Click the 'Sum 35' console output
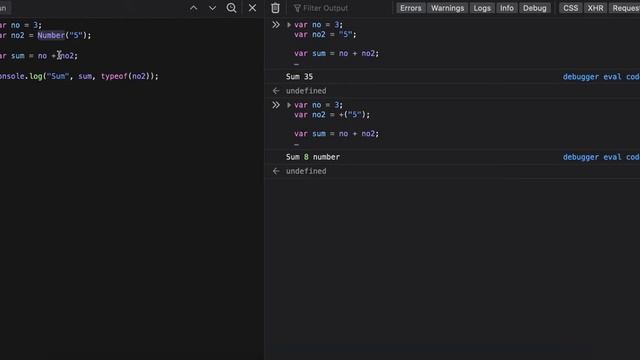 click(299, 77)
